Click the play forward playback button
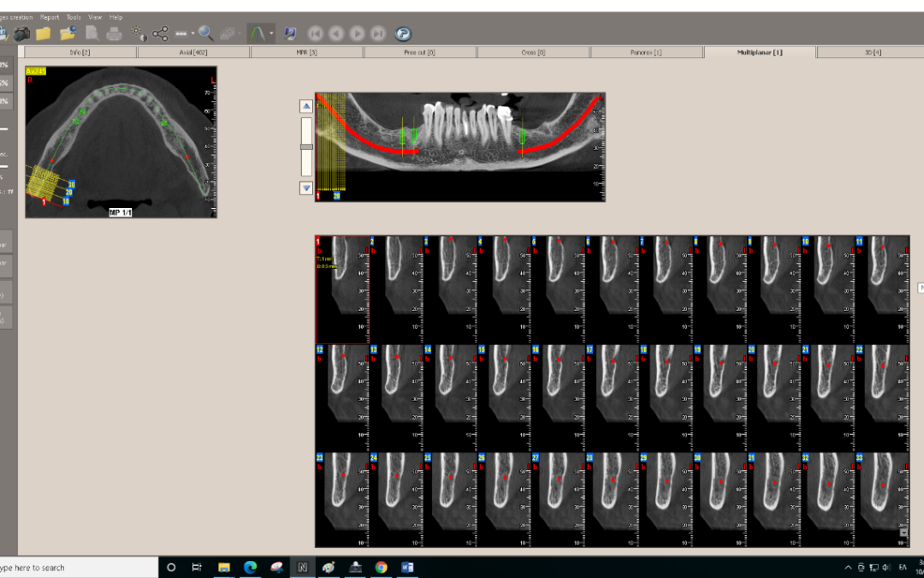Viewport: 924px width, 578px height. (357, 33)
